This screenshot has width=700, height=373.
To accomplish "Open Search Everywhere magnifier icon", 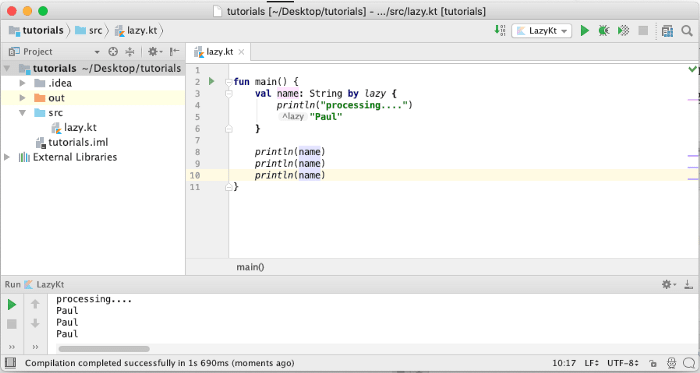I will click(687, 31).
